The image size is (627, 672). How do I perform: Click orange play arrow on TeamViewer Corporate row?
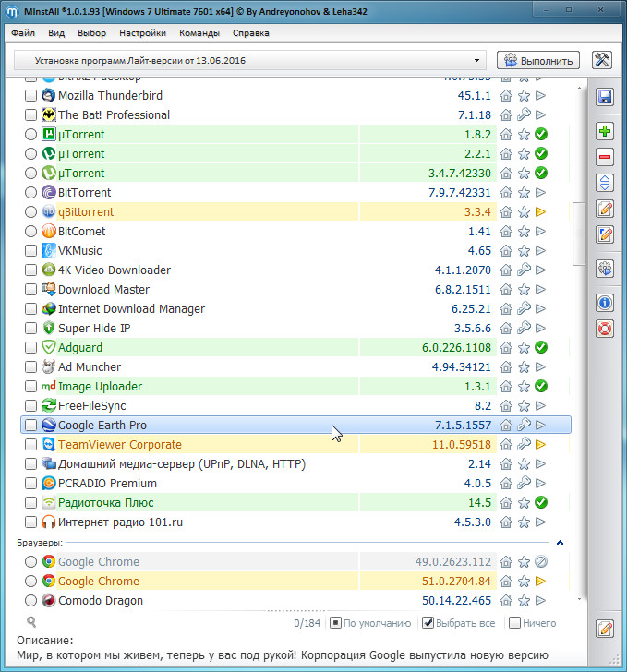click(x=541, y=444)
